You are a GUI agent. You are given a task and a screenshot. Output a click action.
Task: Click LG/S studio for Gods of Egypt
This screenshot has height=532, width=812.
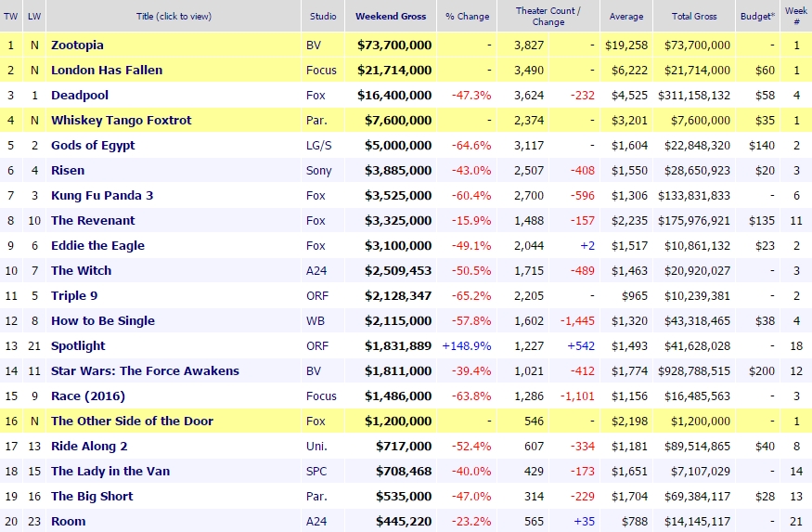click(319, 146)
